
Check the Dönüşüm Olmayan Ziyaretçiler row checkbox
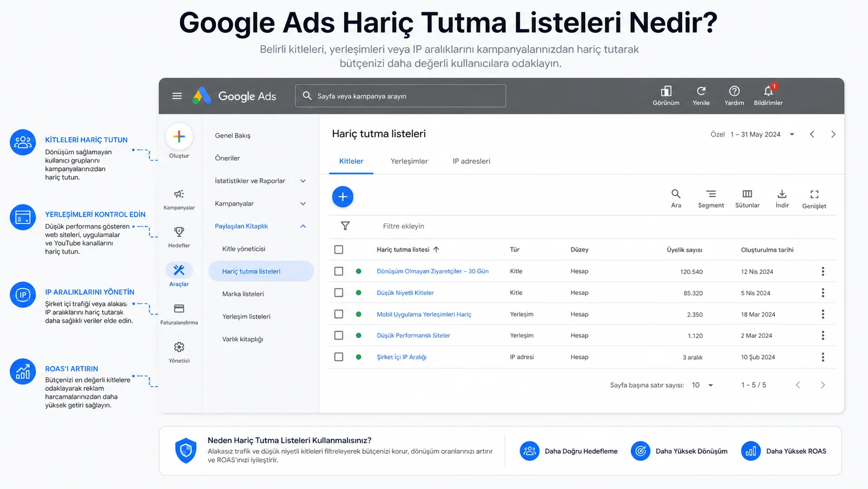(x=339, y=271)
